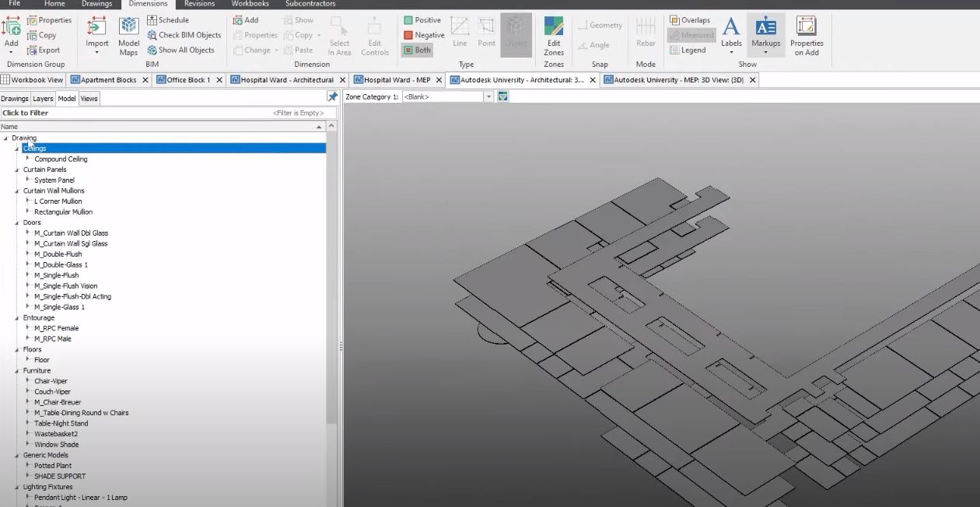Open the Apartment Blocks document tab
The height and width of the screenshot is (507, 980).
tap(108, 80)
